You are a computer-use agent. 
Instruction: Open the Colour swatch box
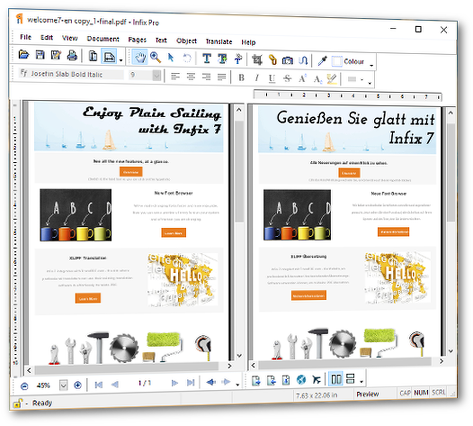tap(337, 61)
